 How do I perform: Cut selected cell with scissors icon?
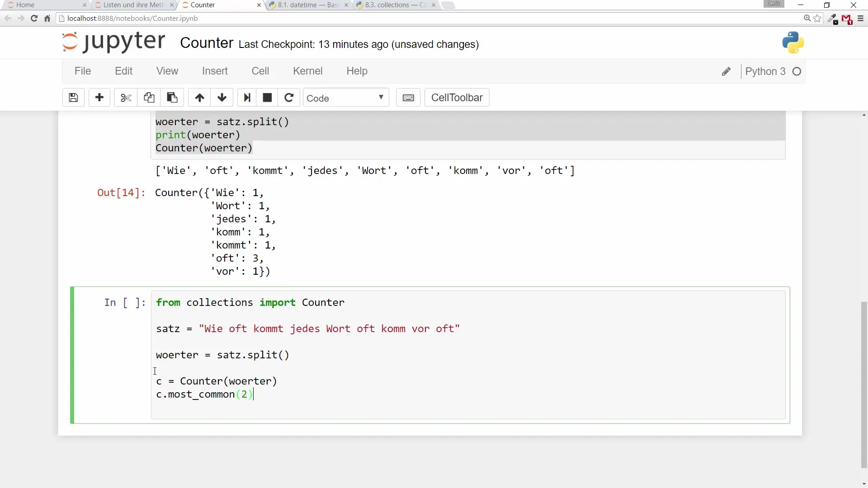[x=126, y=98]
